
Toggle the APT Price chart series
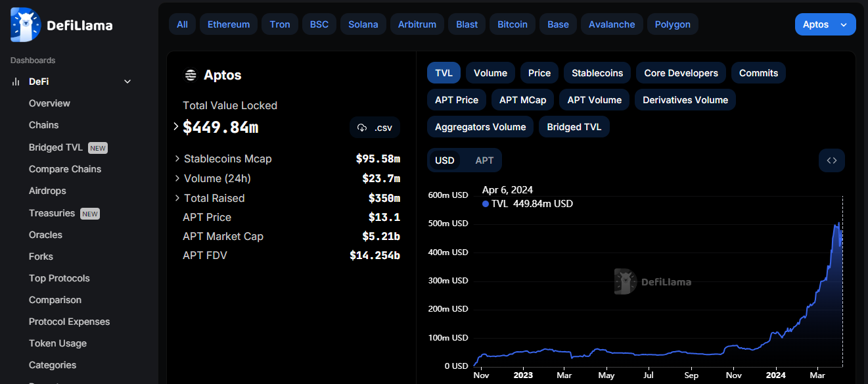click(457, 100)
